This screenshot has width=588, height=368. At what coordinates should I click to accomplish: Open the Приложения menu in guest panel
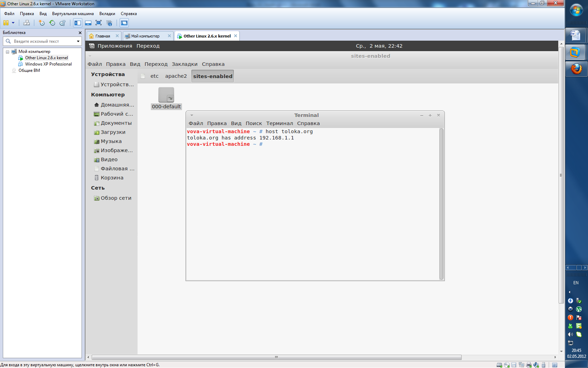115,46
